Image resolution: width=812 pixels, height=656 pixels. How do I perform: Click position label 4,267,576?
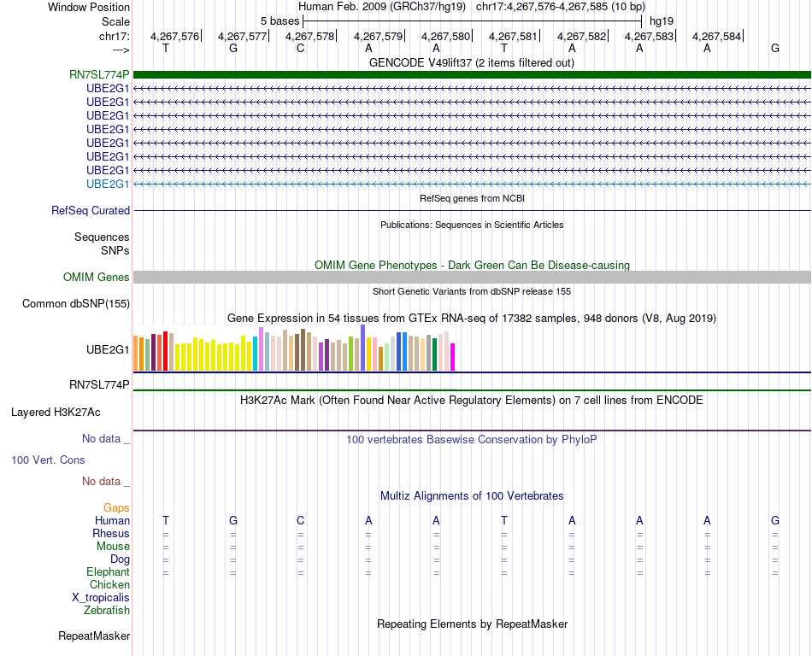(174, 36)
